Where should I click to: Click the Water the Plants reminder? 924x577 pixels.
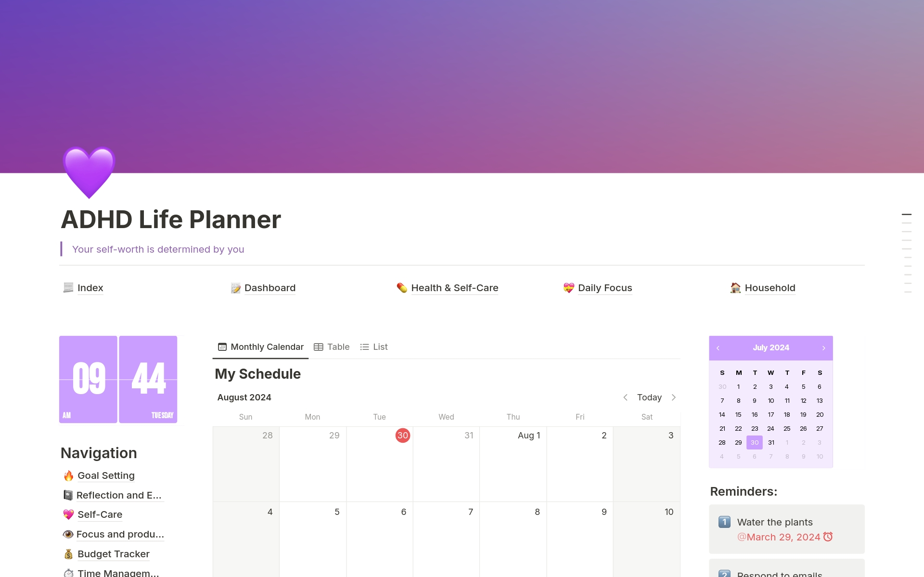point(775,521)
